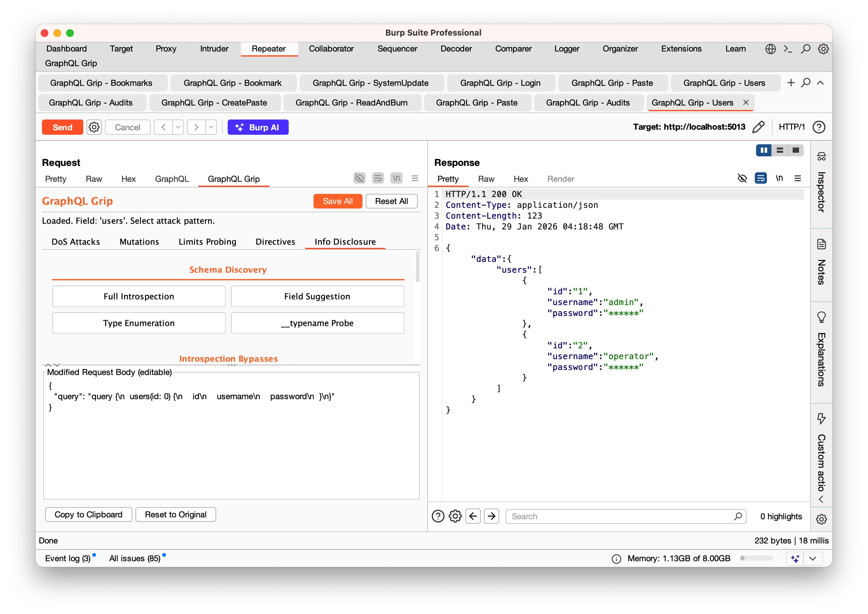Open the Inspector side panel icon
Image resolution: width=868 pixels, height=614 pixels.
tap(821, 156)
